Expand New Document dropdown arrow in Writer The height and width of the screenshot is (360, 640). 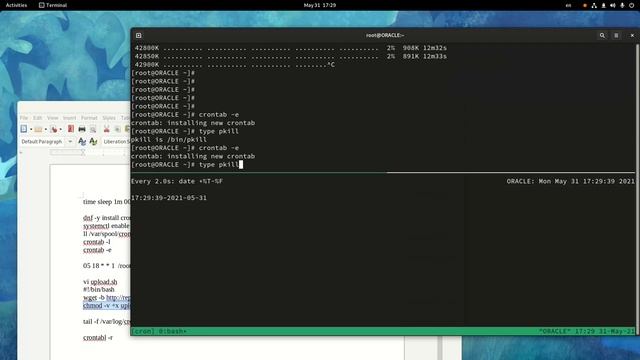pos(31,129)
